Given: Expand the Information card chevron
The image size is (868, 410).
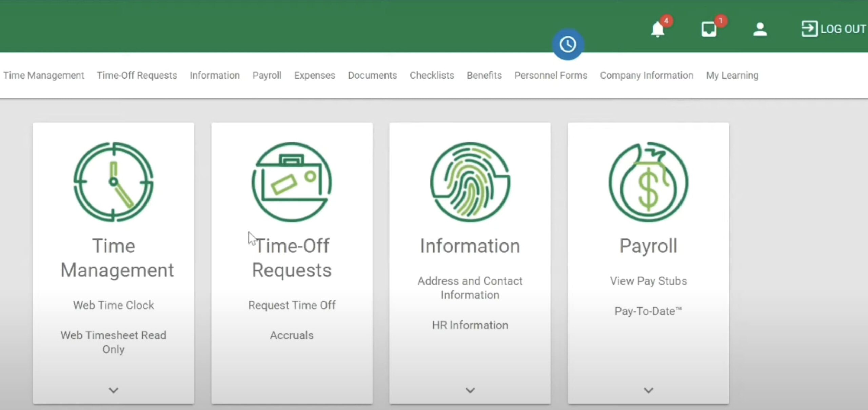Looking at the screenshot, I should [470, 390].
